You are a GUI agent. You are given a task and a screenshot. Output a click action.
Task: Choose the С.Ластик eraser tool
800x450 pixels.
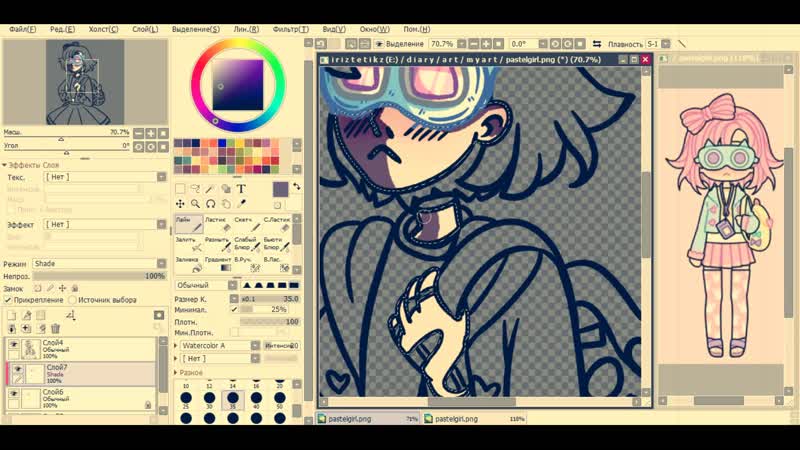pos(277,224)
